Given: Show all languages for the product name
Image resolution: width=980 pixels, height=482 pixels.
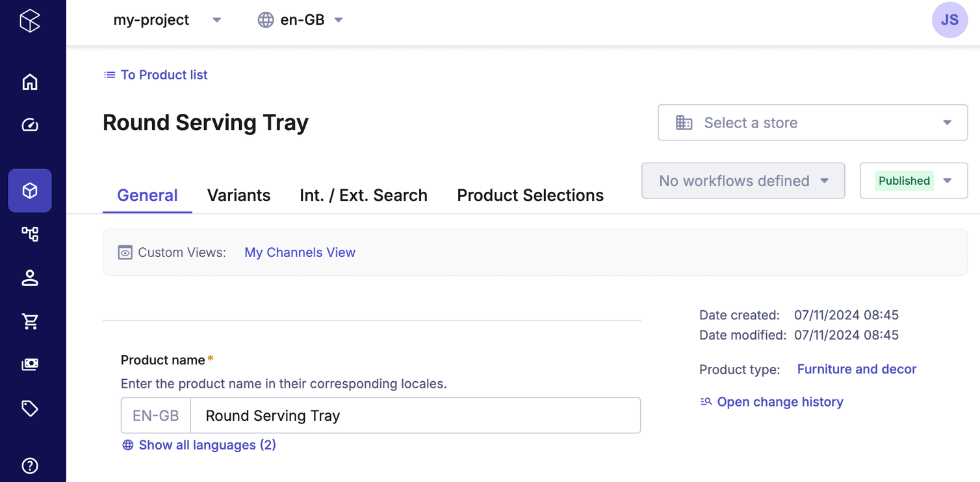Looking at the screenshot, I should pos(199,445).
